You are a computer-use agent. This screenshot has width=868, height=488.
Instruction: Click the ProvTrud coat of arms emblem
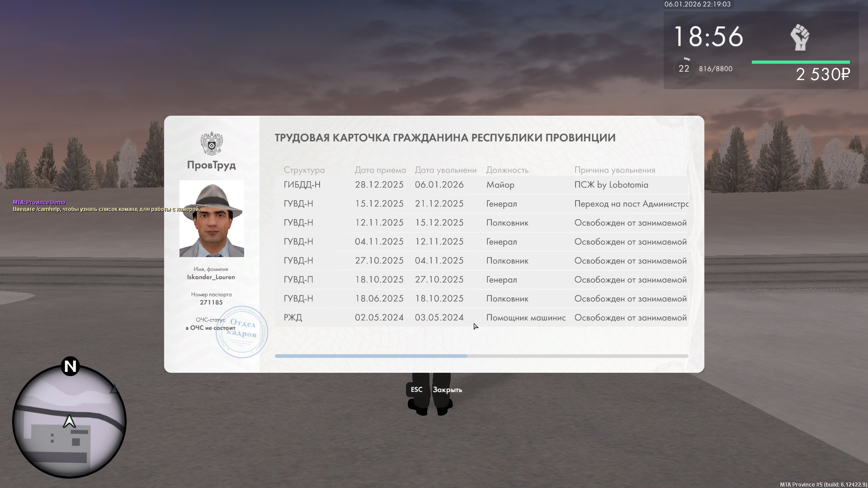[211, 143]
